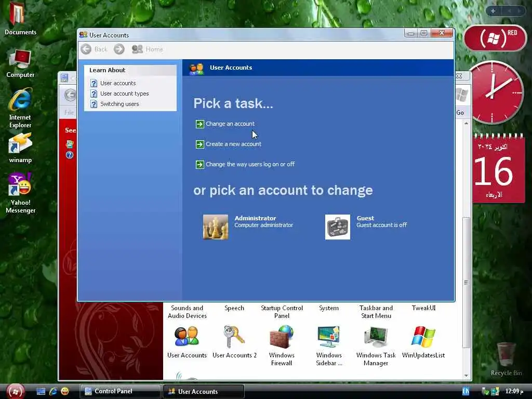532x399 pixels.
Task: Click the 'Sounds and Audio Devices' label
Action: [x=187, y=312]
